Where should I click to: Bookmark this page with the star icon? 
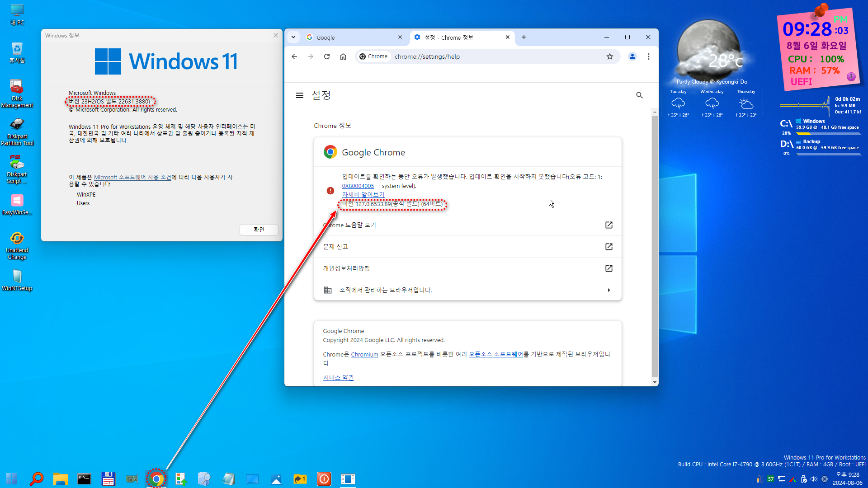pyautogui.click(x=610, y=56)
